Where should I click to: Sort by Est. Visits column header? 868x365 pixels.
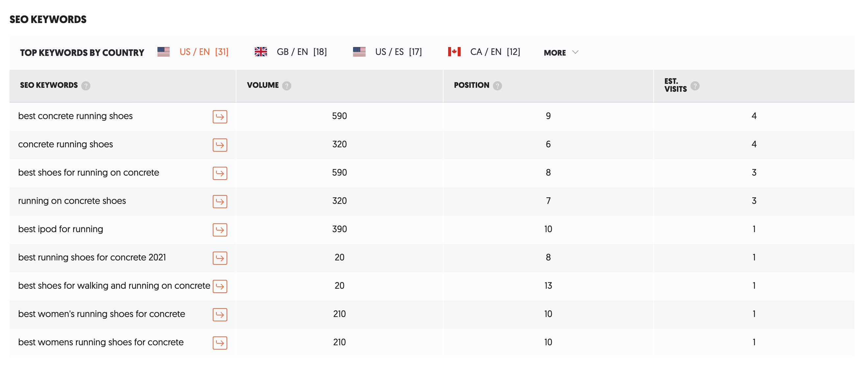(x=675, y=85)
